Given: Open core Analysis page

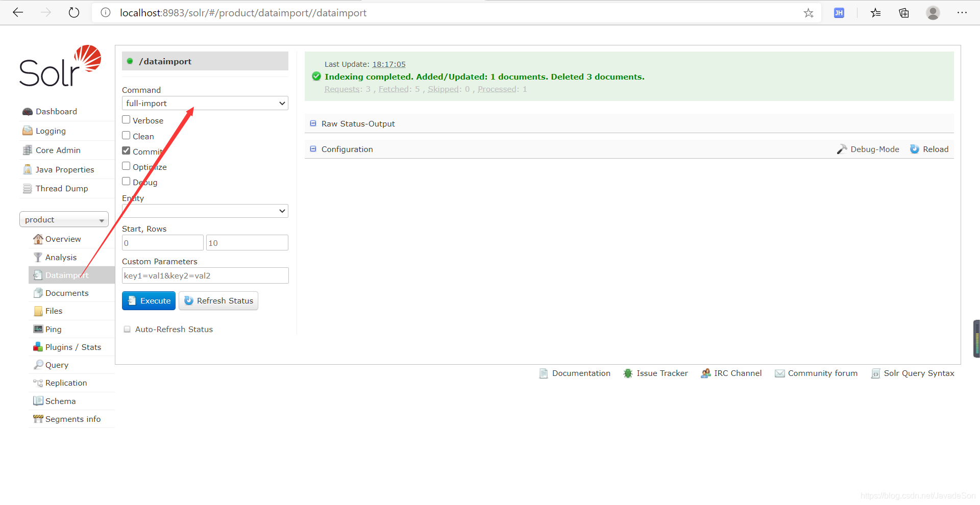Looking at the screenshot, I should 61,257.
